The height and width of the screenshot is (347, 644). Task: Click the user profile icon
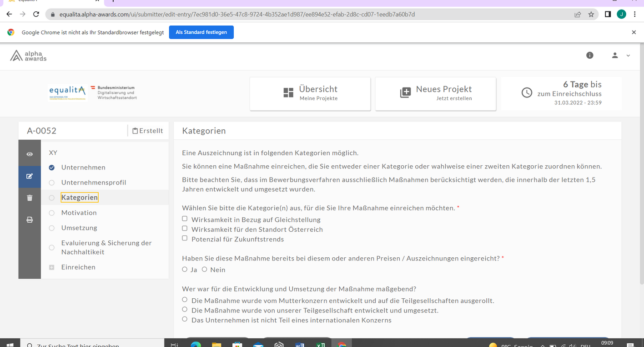point(615,55)
